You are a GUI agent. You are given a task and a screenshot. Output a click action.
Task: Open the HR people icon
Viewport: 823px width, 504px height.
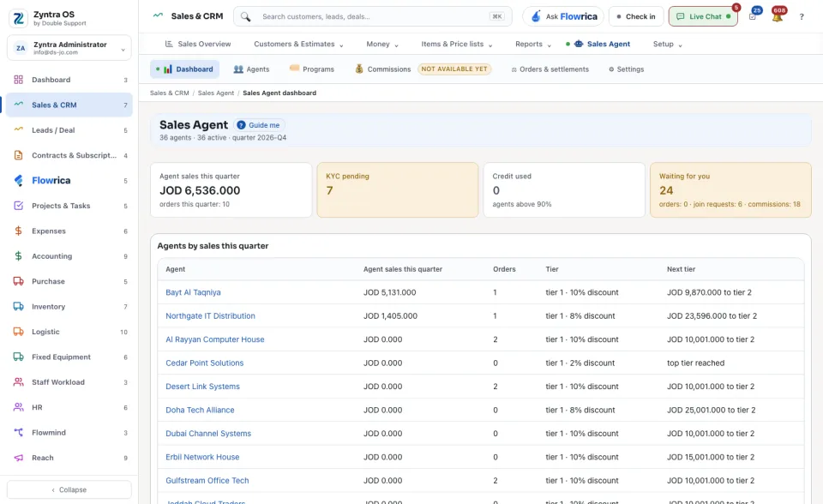18,407
